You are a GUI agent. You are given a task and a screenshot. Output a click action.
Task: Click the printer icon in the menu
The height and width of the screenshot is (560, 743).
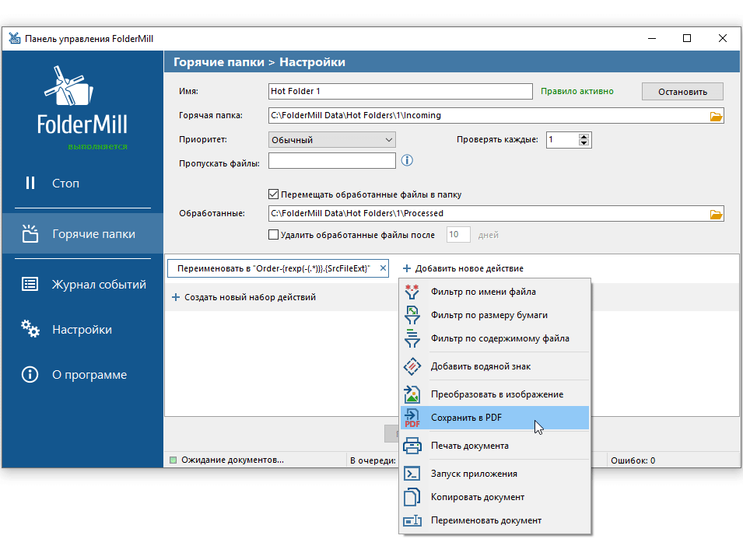tap(412, 446)
